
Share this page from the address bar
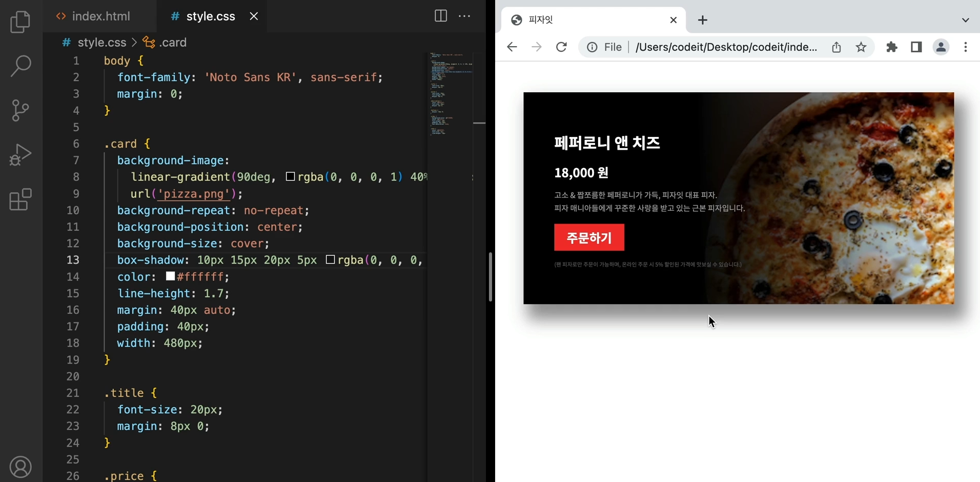pyautogui.click(x=836, y=47)
